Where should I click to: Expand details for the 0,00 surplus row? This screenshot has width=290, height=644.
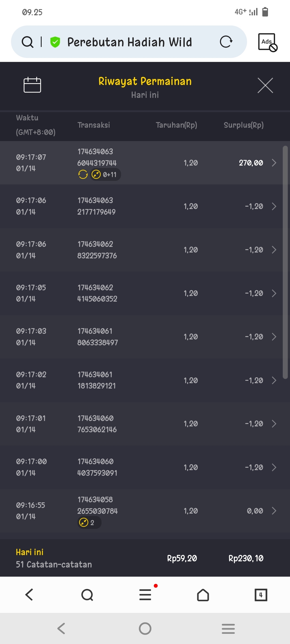274,511
